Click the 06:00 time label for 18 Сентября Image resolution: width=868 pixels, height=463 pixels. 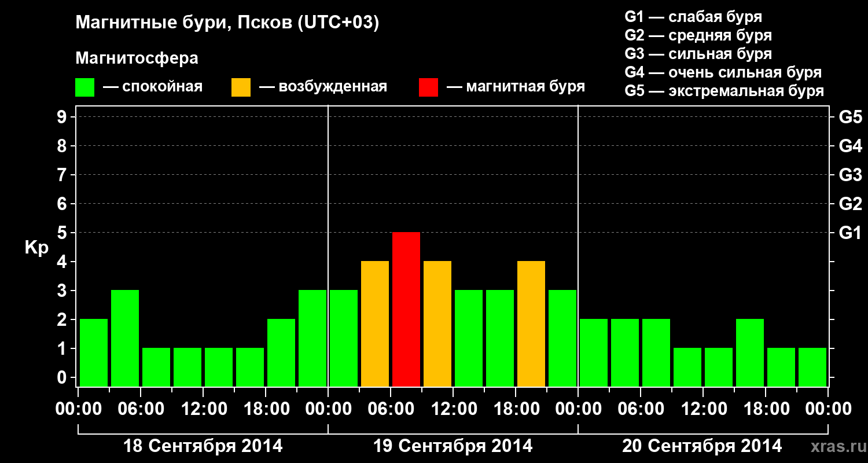[x=141, y=409]
